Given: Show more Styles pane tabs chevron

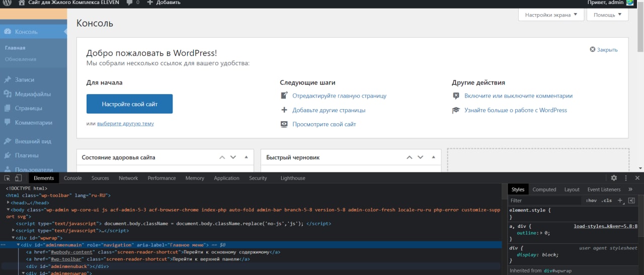Looking at the screenshot, I should 631,190.
